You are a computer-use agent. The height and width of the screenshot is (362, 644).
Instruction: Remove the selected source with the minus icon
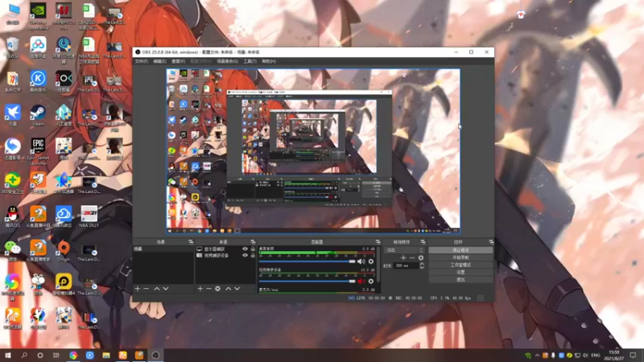[x=208, y=289]
